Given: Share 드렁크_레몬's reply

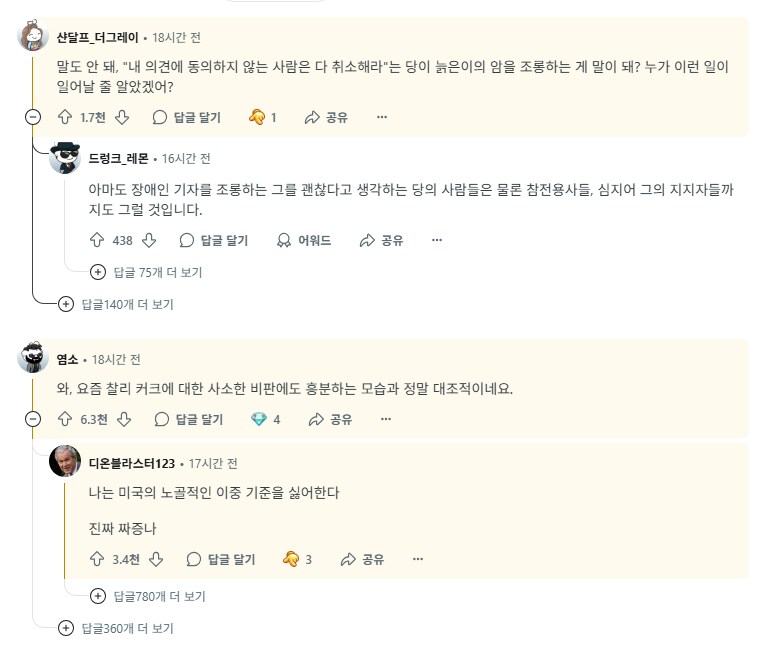Looking at the screenshot, I should point(381,240).
